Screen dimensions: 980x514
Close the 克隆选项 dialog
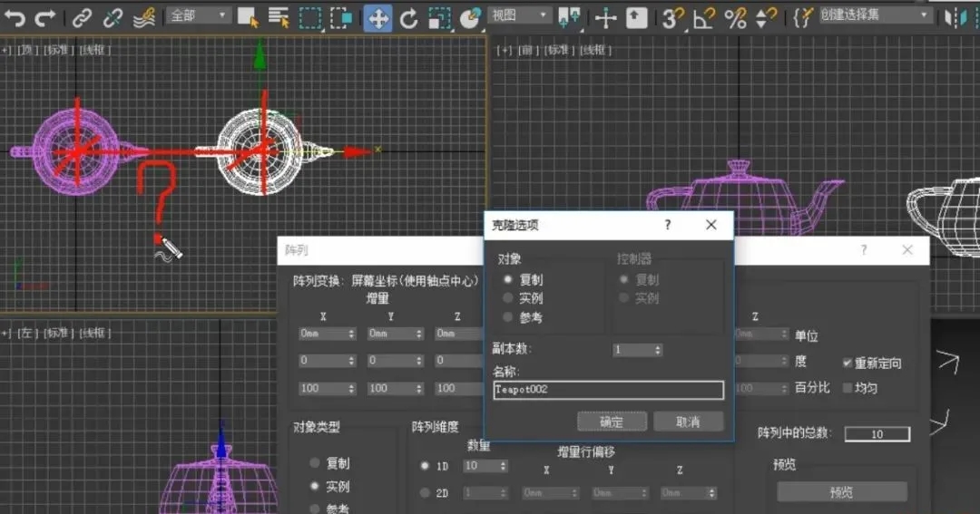[x=711, y=225]
